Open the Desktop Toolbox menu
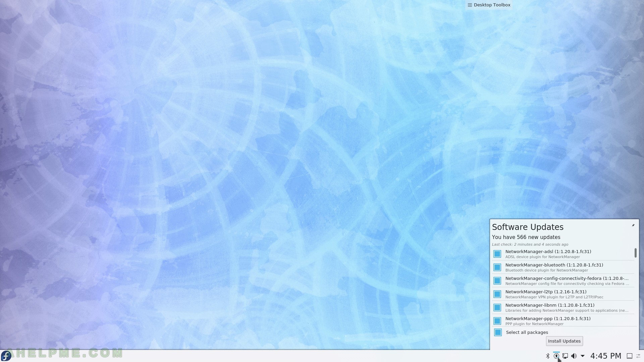The height and width of the screenshot is (362, 644). click(x=489, y=5)
